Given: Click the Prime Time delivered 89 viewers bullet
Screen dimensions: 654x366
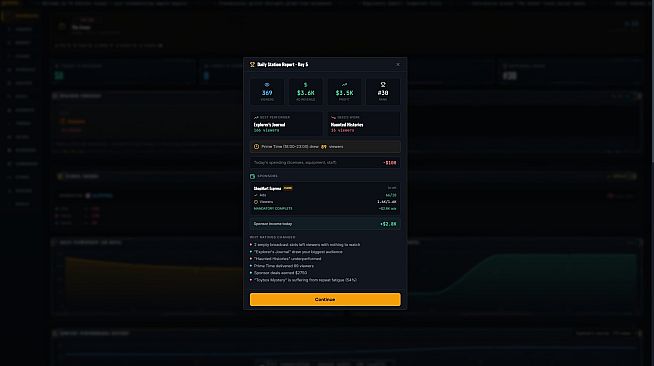Looking at the screenshot, I should [284, 266].
